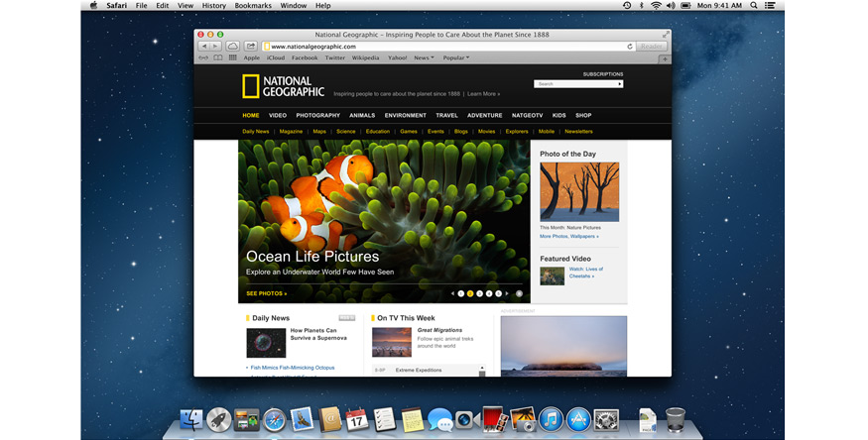Expand the Popular bookmarks folder dropdown
The image size is (868, 440).
[x=456, y=57]
